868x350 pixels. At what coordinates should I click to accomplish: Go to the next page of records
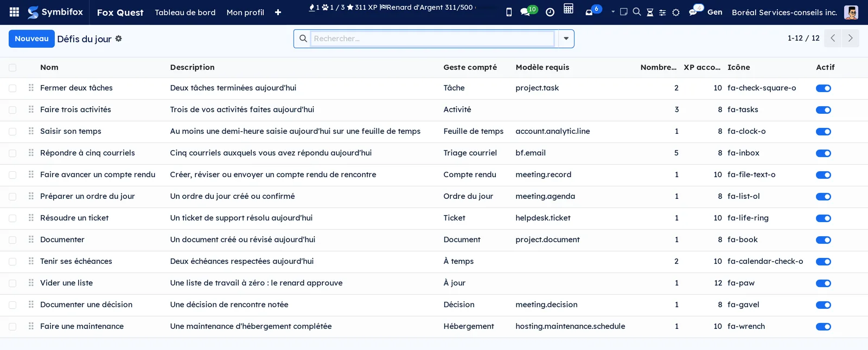click(x=850, y=38)
